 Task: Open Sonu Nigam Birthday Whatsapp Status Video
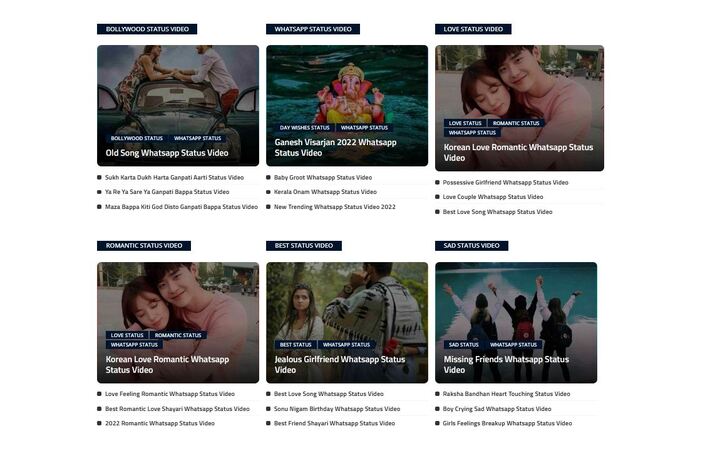pyautogui.click(x=337, y=409)
